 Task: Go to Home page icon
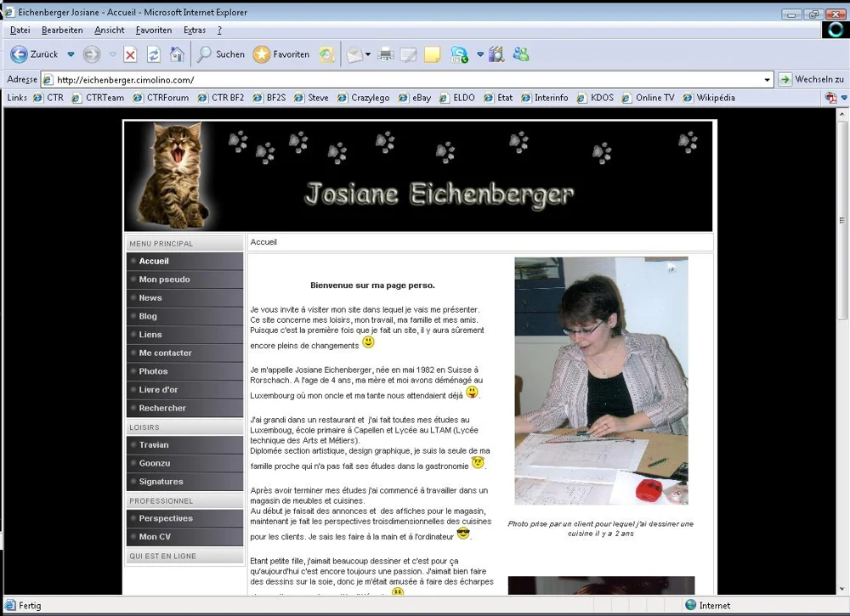tap(177, 54)
